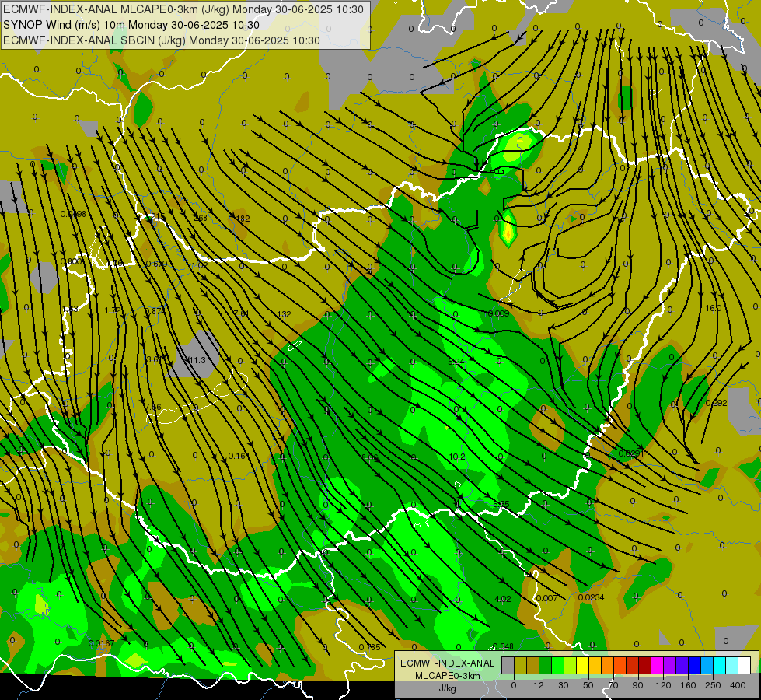Click the map value 7.56

tap(153, 407)
